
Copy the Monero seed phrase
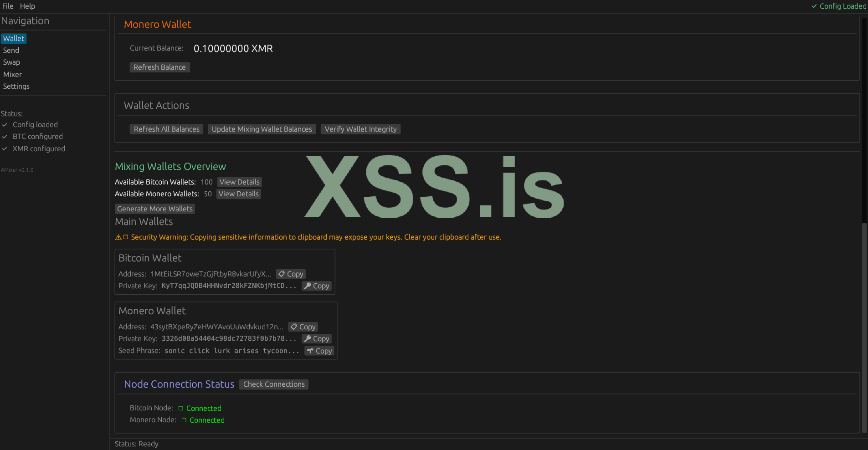pos(319,351)
